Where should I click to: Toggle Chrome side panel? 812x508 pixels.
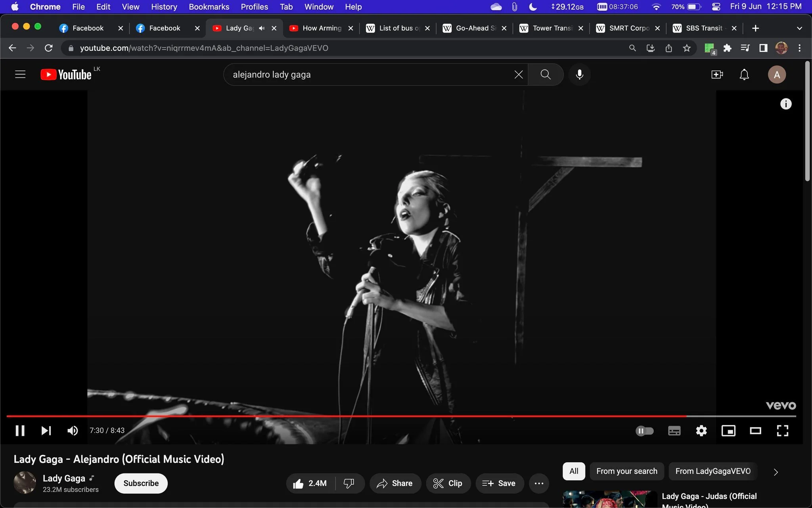[763, 48]
